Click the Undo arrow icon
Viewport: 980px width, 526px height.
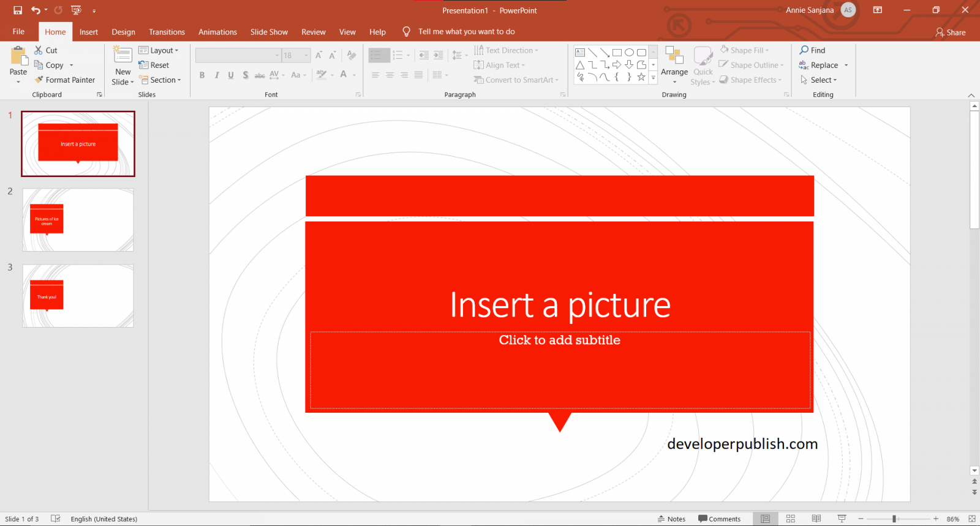click(x=36, y=10)
